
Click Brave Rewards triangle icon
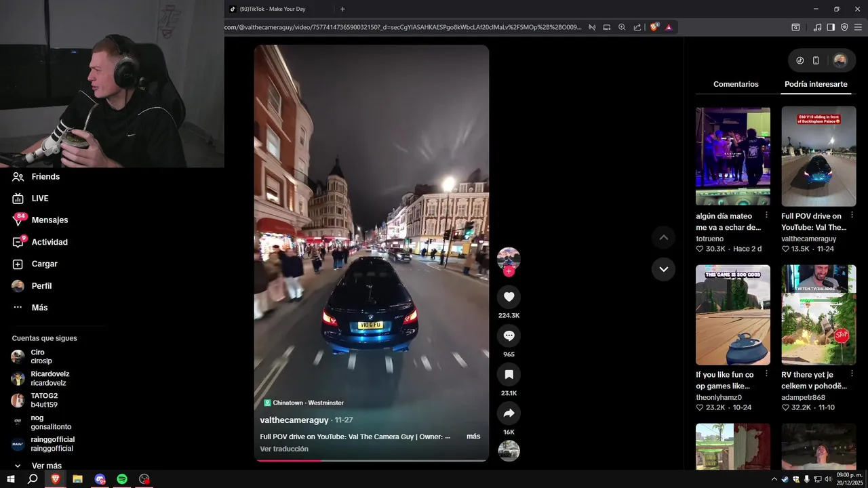point(669,27)
